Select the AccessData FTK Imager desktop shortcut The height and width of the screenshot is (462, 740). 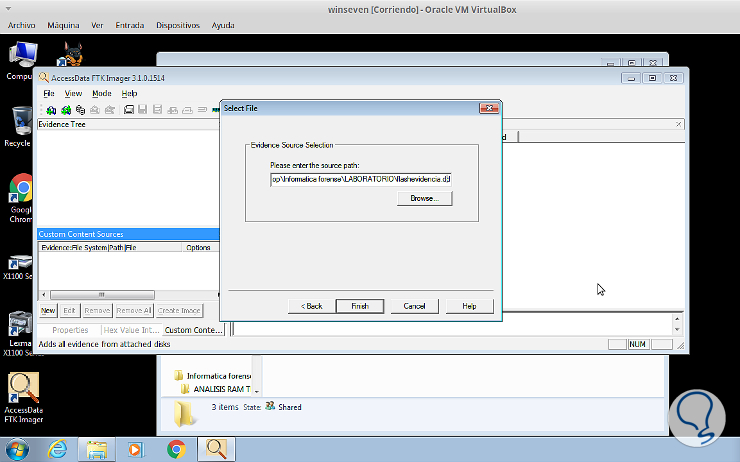point(24,398)
